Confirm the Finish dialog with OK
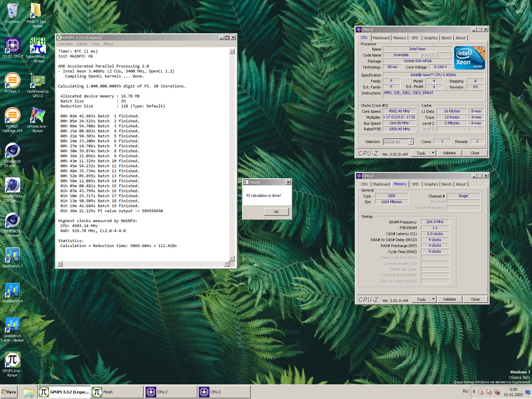532x399 pixels. tap(276, 212)
